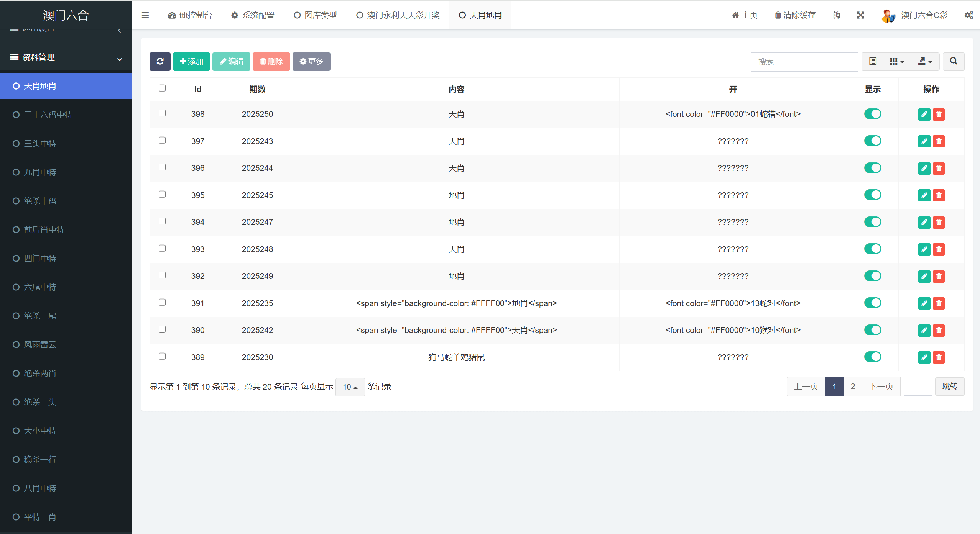Click the edit pencil for row 398
980x534 pixels.
(924, 114)
